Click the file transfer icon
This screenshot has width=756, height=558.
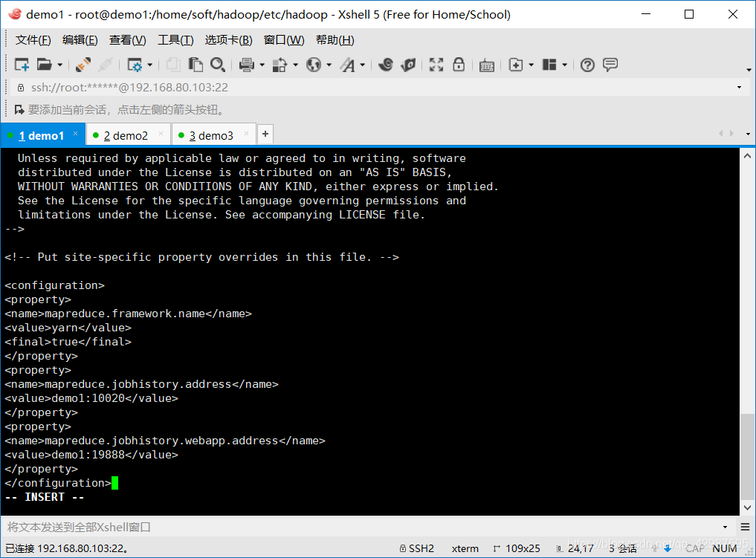280,65
